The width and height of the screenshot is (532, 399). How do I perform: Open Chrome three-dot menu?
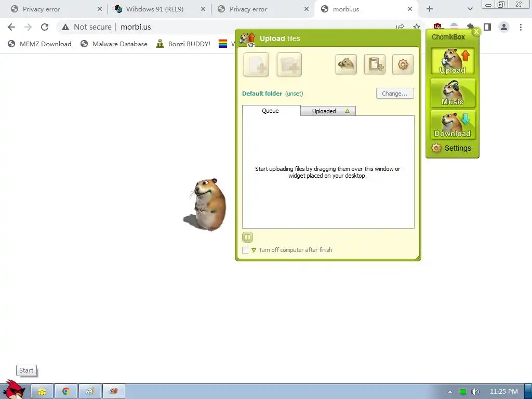point(521,27)
